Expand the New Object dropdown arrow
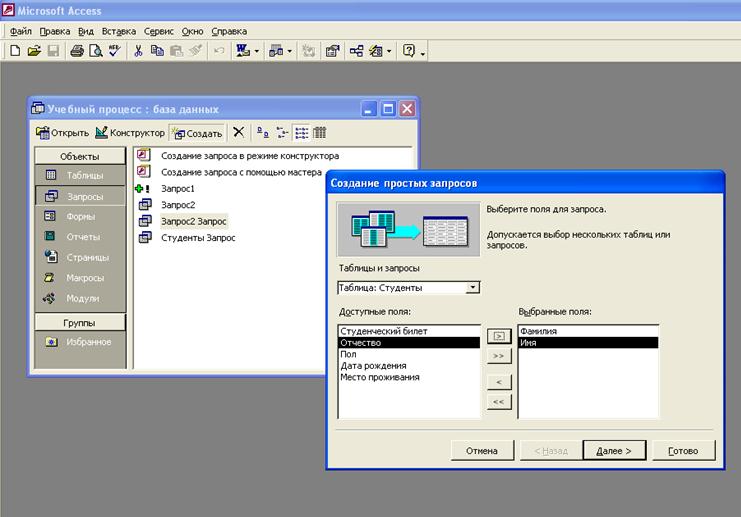741x517 pixels. [389, 51]
